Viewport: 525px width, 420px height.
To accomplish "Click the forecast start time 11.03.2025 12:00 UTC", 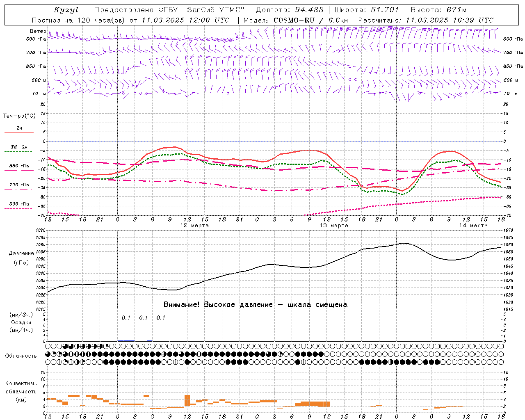I will pyautogui.click(x=185, y=20).
